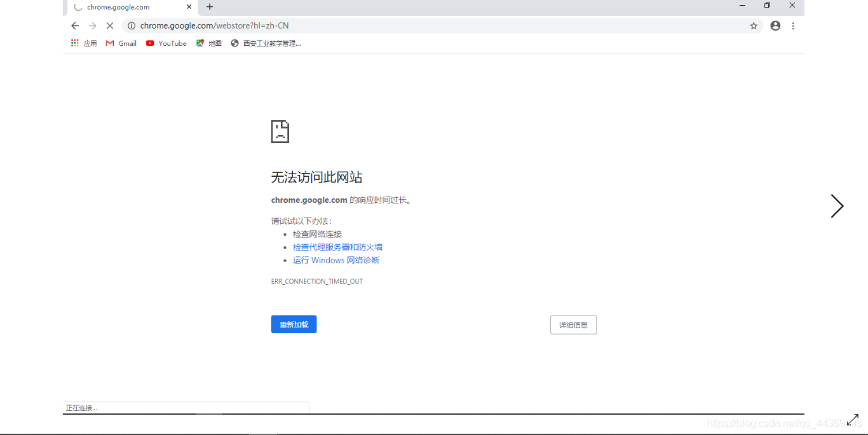Expand image with fullscreen arrows icon

click(853, 420)
